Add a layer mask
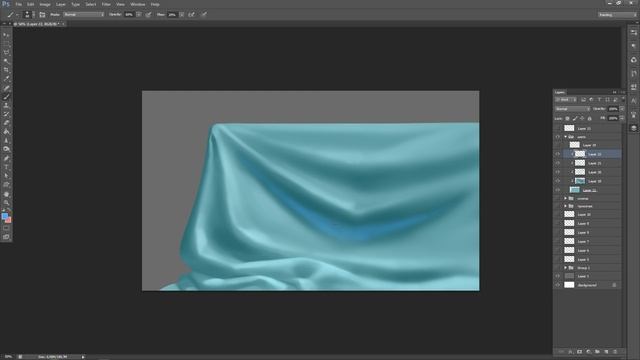Image resolution: width=640 pixels, height=360 pixels. pyautogui.click(x=579, y=351)
